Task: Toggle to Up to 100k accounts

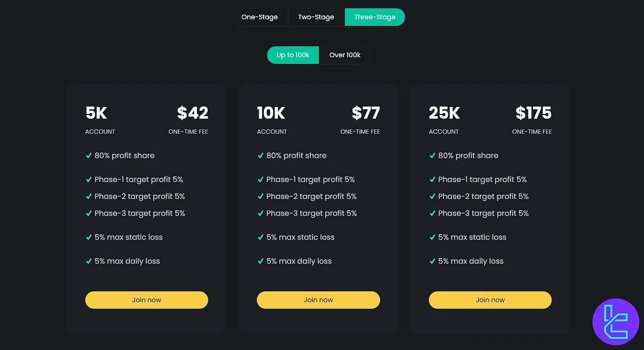Action: [x=293, y=55]
